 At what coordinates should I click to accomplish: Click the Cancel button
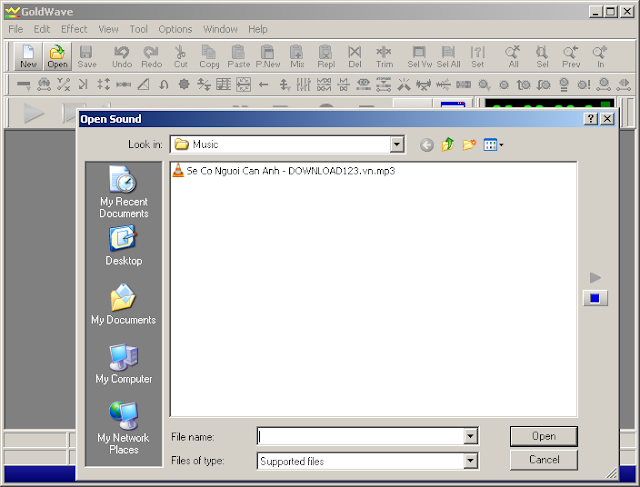[x=543, y=460]
